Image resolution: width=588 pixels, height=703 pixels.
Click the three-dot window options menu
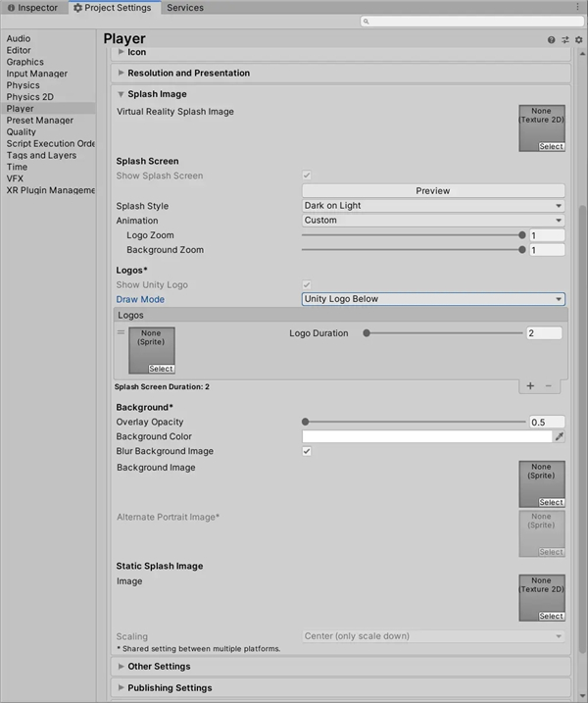pos(579,8)
